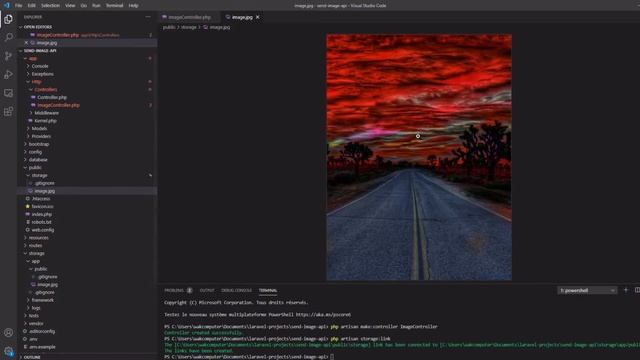Open the Accounts icon in activity bar

(x=8, y=333)
